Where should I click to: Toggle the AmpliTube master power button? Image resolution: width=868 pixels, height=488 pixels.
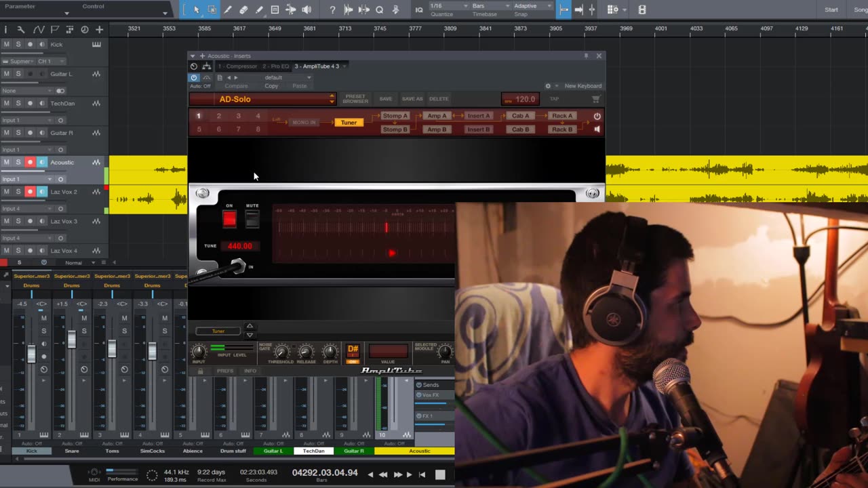597,116
